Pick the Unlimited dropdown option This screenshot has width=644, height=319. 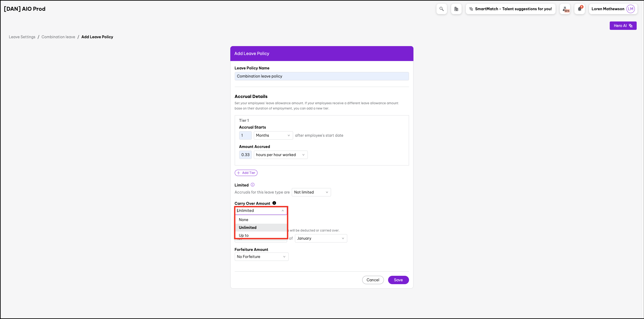coord(248,228)
